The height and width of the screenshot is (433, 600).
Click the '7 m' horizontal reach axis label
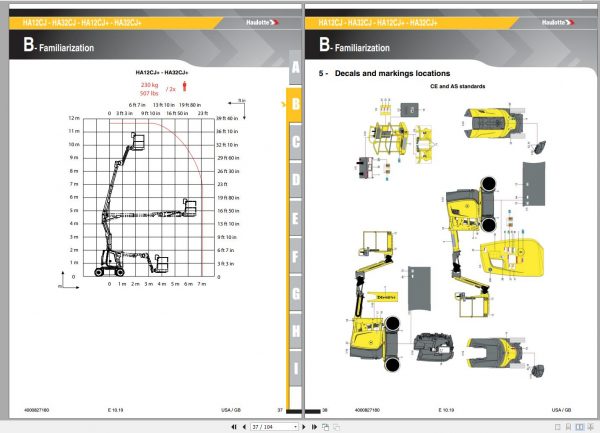point(202,284)
